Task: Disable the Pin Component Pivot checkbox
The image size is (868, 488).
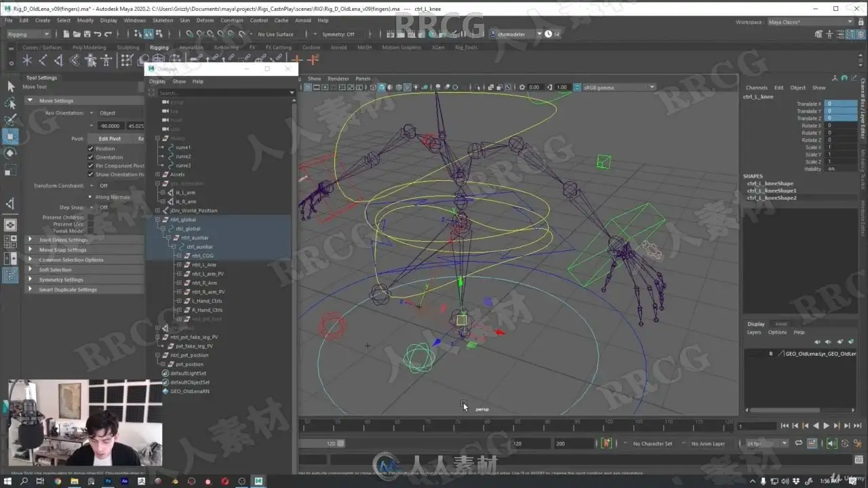Action: [x=91, y=166]
